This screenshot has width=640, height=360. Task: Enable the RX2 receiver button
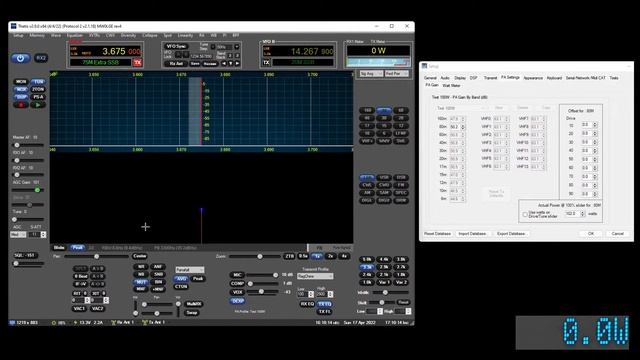tap(41, 58)
